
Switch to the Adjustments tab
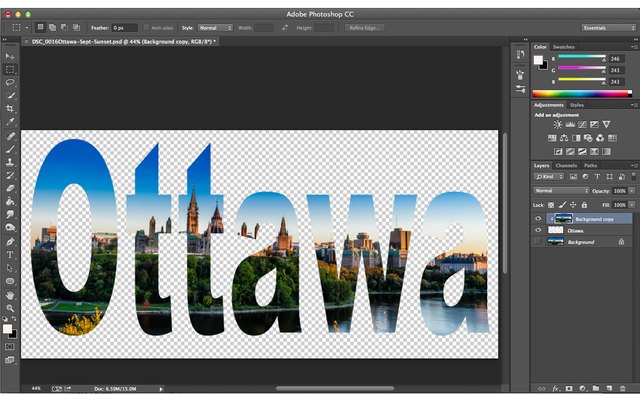549,105
